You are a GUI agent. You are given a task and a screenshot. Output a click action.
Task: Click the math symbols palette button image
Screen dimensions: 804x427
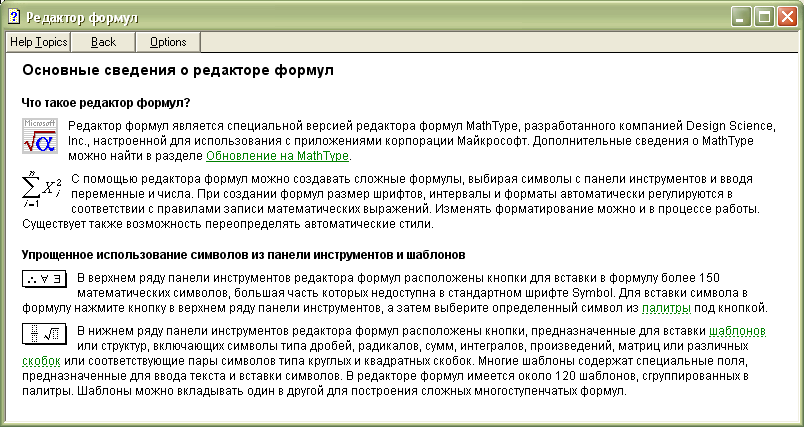pyautogui.click(x=45, y=280)
